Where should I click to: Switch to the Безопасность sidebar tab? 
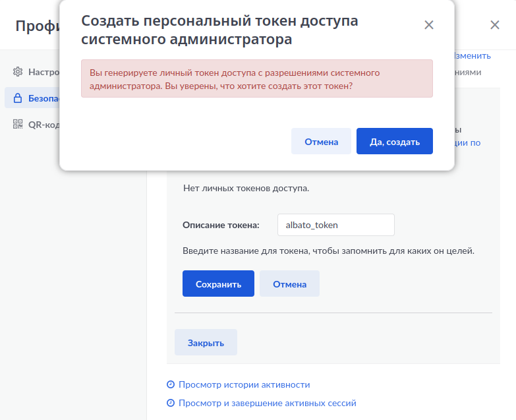click(x=43, y=98)
